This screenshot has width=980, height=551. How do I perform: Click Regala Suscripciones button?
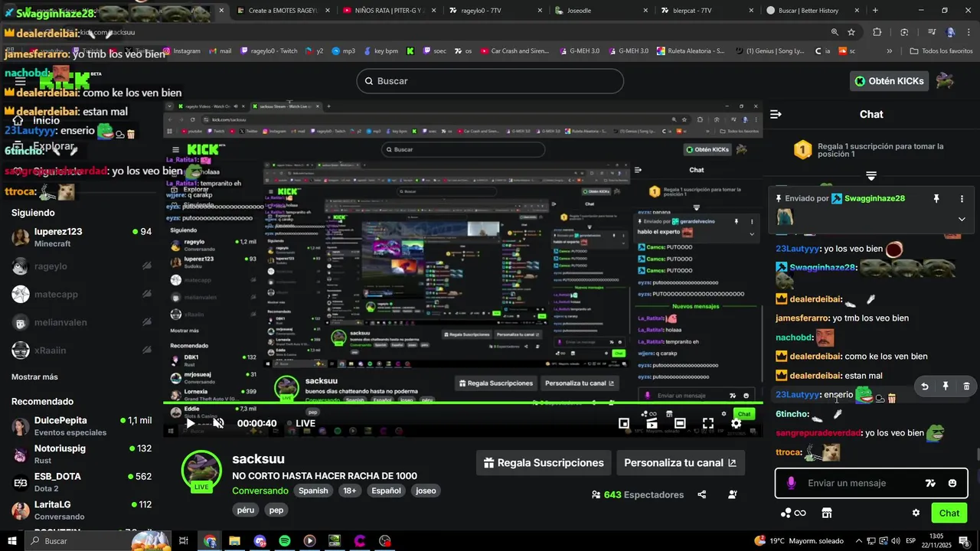pos(544,462)
